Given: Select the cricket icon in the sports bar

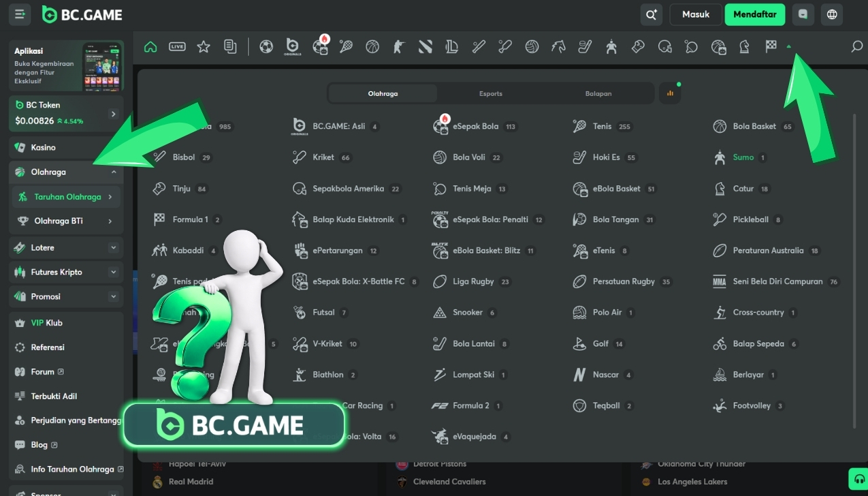Looking at the screenshot, I should coord(505,47).
